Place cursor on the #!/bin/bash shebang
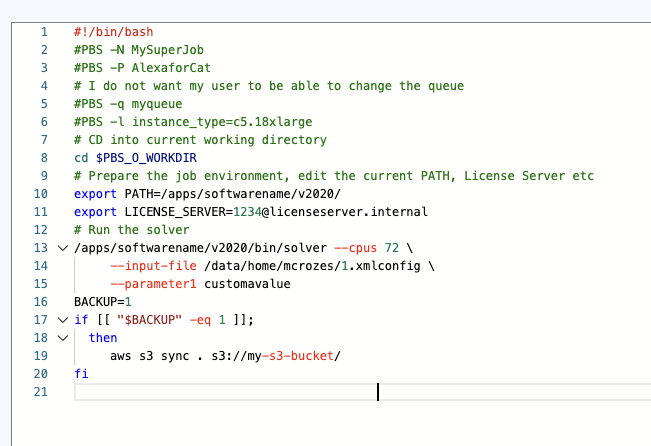This screenshot has width=651, height=446. pyautogui.click(x=113, y=32)
